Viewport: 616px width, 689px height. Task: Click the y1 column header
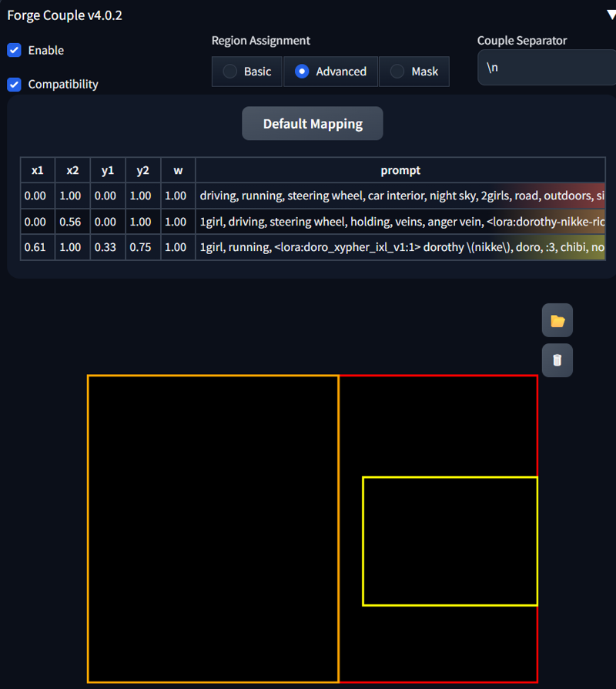[108, 170]
